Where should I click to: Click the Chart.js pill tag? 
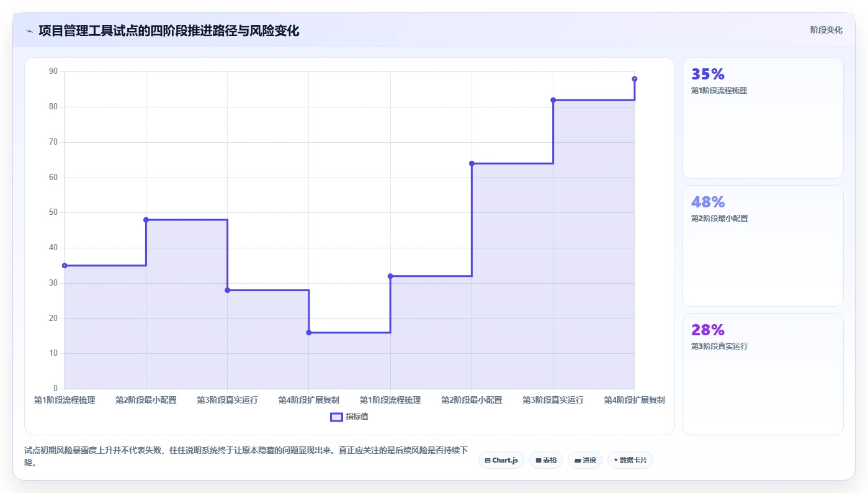tap(501, 460)
